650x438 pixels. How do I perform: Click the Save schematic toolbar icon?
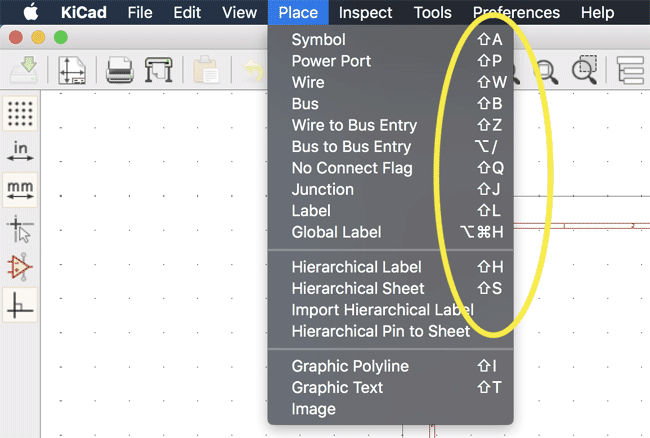pos(24,70)
